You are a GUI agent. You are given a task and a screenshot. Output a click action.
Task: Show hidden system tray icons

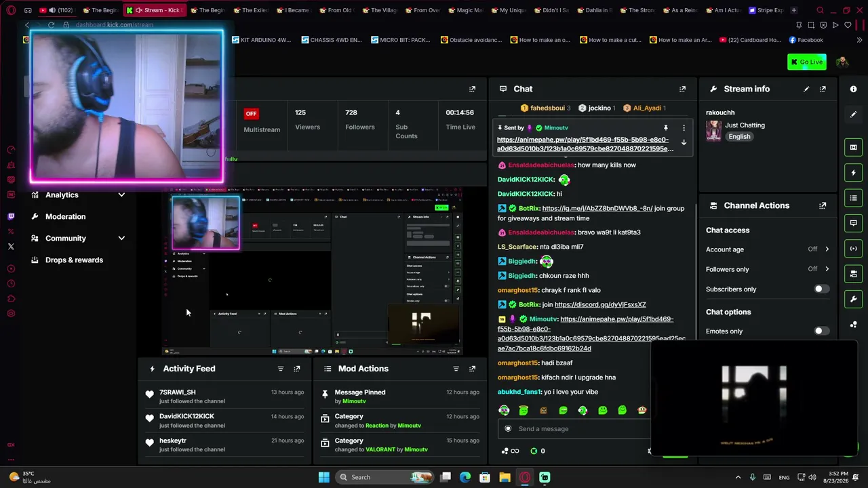pos(738,477)
